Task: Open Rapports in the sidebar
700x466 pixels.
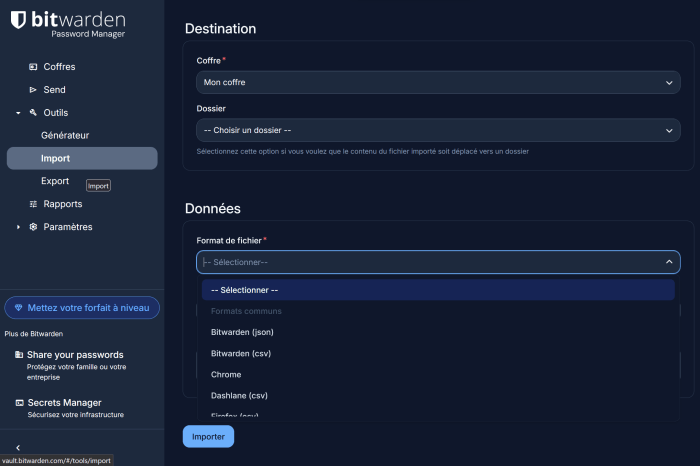Action: [63, 204]
